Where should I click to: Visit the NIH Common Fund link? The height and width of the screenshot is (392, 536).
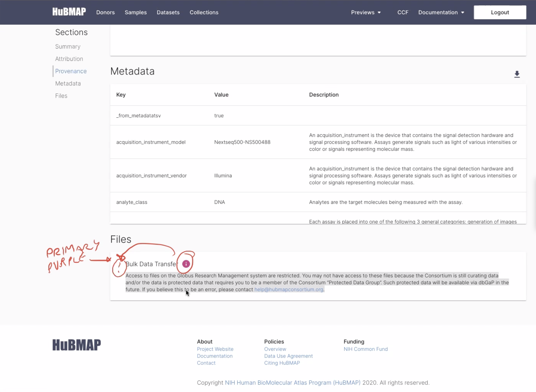tap(365, 349)
